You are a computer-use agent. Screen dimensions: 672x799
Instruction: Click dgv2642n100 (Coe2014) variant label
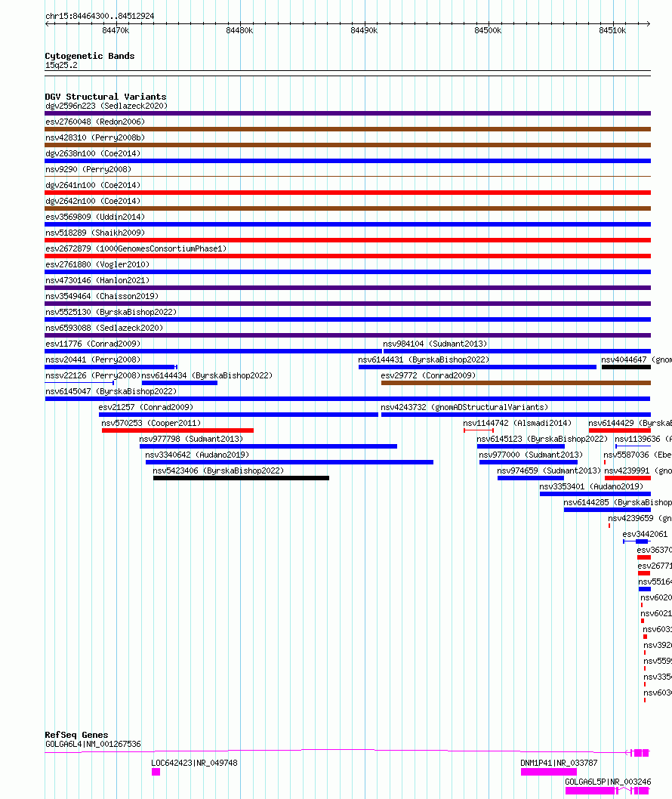pyautogui.click(x=93, y=201)
